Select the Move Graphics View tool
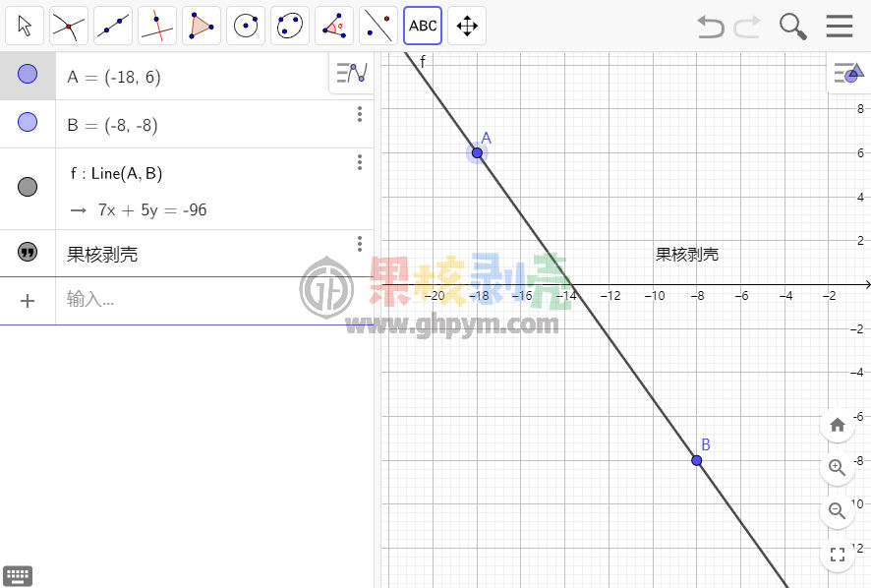This screenshot has height=588, width=871. (x=468, y=26)
